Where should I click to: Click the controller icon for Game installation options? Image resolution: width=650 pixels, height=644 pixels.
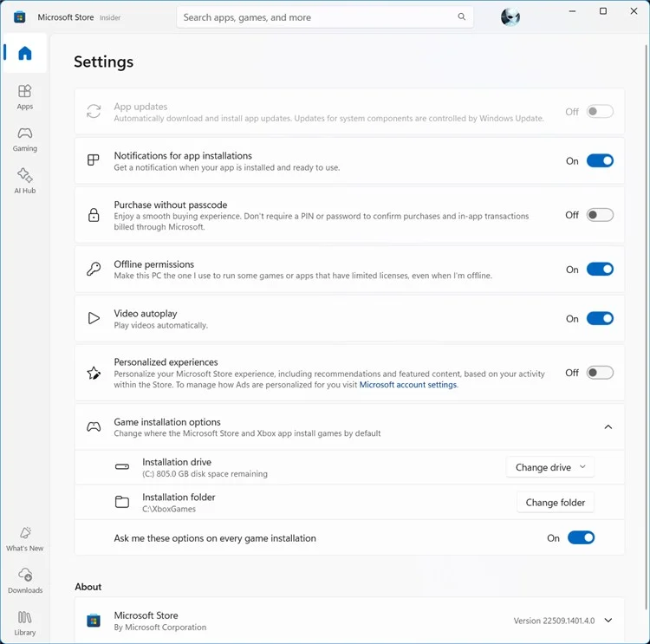[94, 426]
